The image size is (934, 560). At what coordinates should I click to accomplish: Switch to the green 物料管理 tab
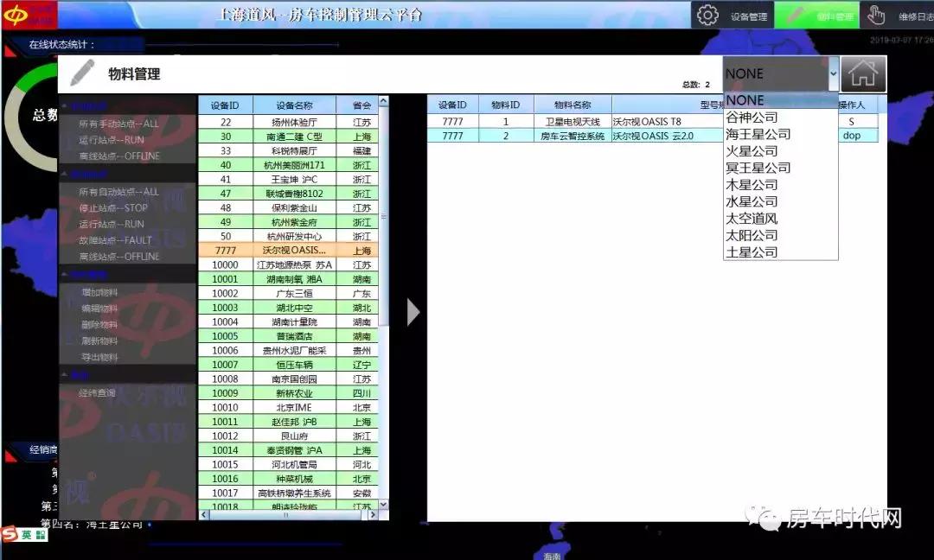816,15
